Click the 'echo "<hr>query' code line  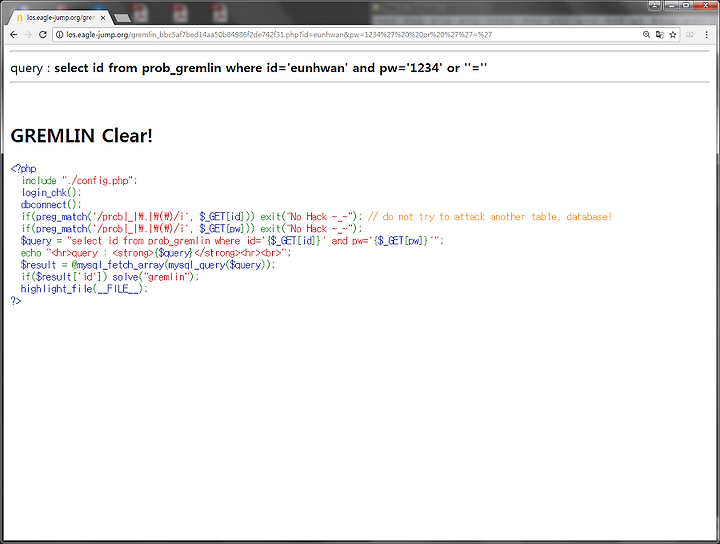(x=156, y=253)
